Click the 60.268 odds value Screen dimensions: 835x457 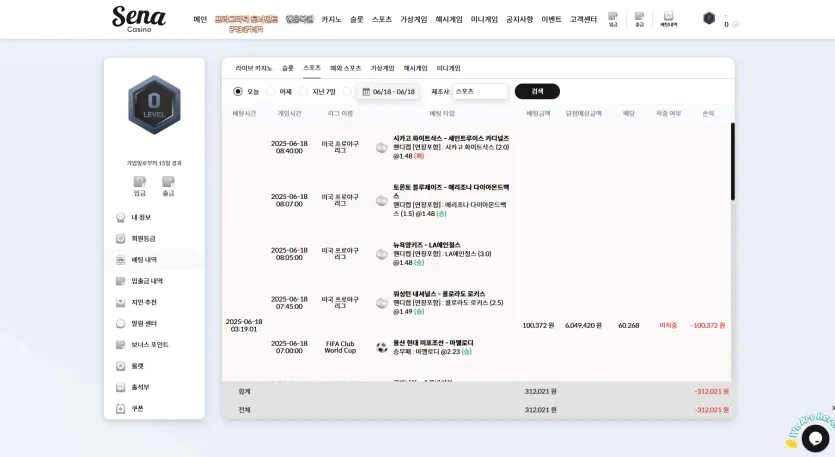[628, 325]
